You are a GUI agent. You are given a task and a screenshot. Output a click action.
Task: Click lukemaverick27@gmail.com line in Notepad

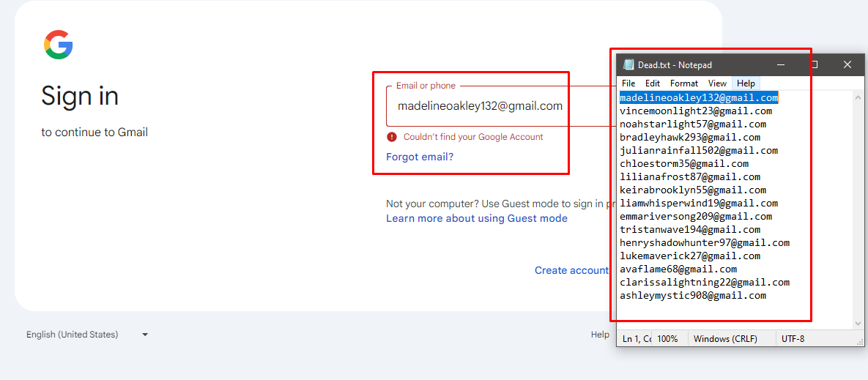coord(690,256)
